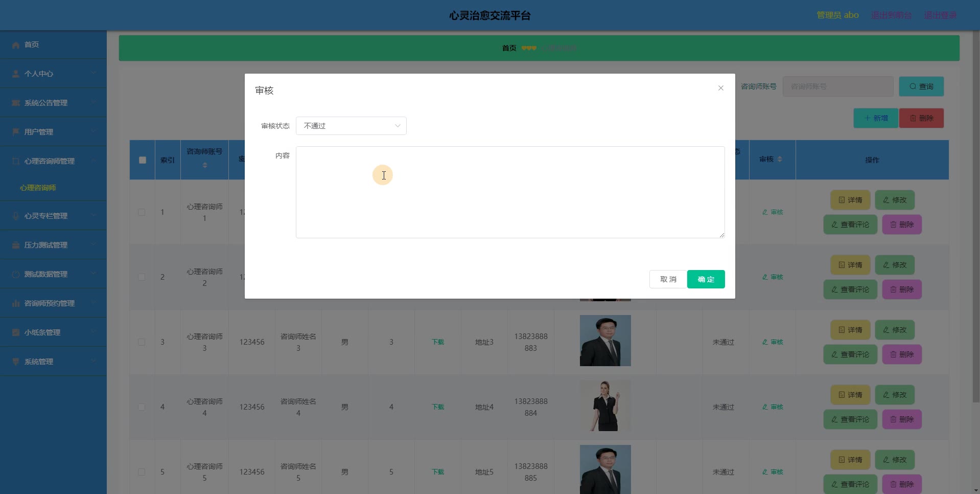
Task: Go to 首页 in the green breadcrumb bar
Action: pos(509,48)
